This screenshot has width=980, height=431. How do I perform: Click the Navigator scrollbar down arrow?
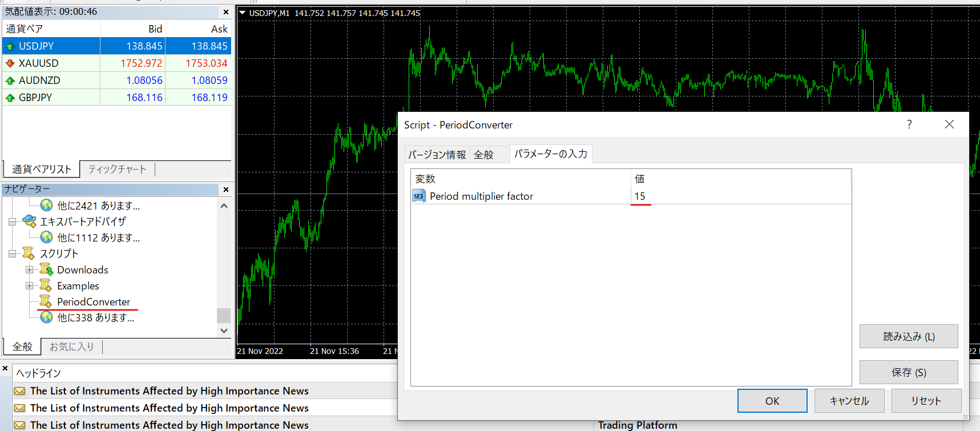pyautogui.click(x=224, y=331)
